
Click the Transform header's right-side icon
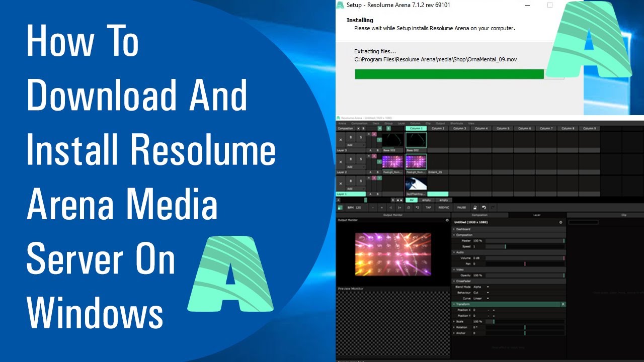pos(563,304)
